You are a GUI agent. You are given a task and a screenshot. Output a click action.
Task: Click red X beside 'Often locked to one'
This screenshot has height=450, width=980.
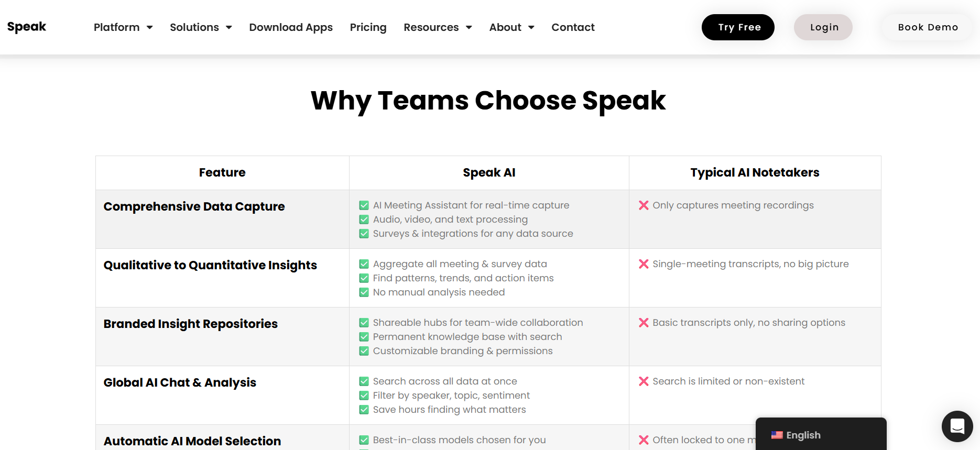[x=644, y=440]
